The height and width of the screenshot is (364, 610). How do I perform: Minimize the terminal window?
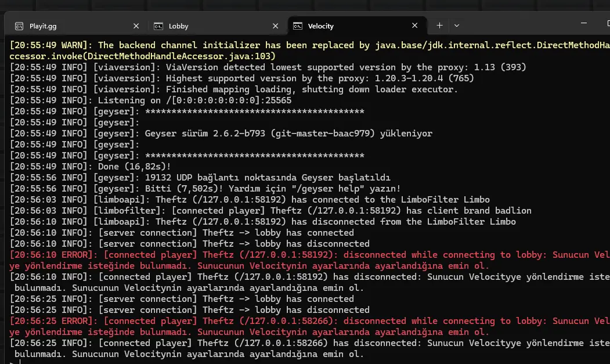(x=583, y=23)
